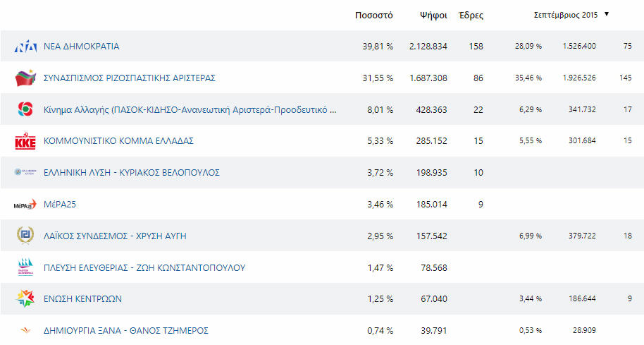Click the SYRIZA flag logo
The width and height of the screenshot is (644, 345).
coord(25,78)
